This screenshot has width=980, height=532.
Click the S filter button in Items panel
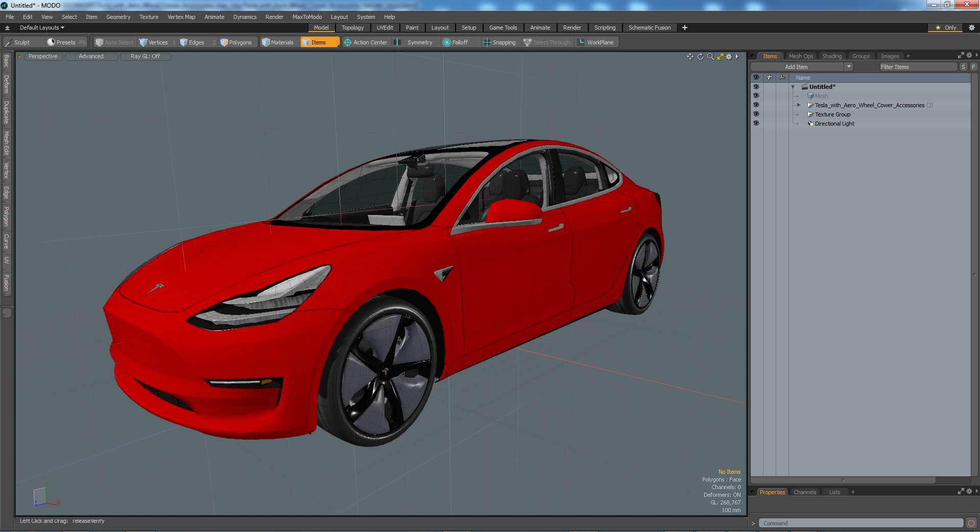(963, 67)
